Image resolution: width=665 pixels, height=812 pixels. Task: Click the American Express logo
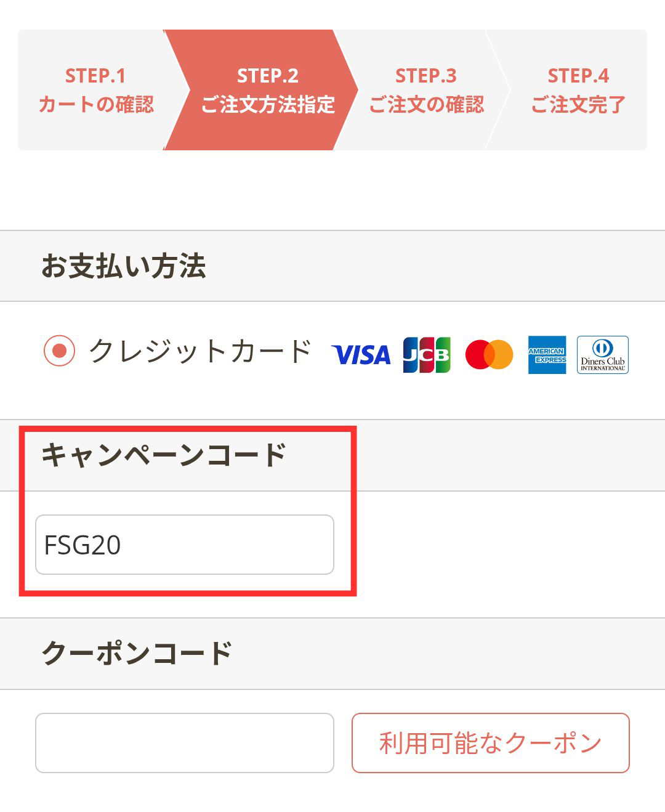point(547,355)
